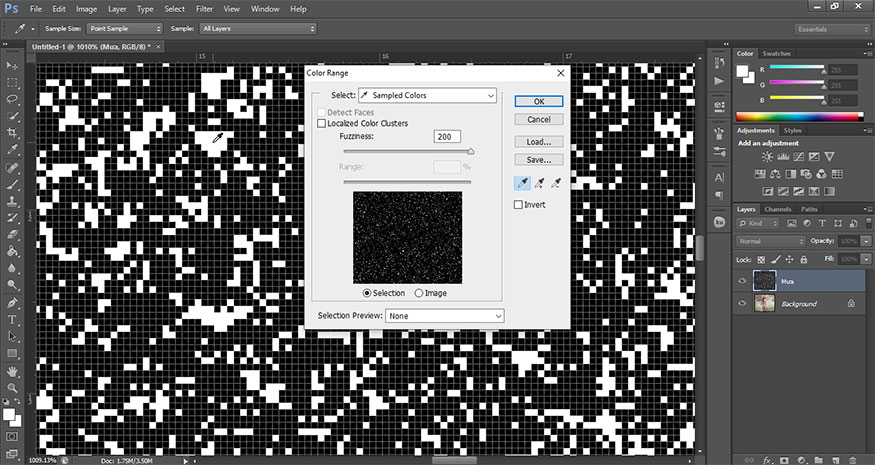Open the Image menu
The image size is (875, 465).
pos(86,9)
